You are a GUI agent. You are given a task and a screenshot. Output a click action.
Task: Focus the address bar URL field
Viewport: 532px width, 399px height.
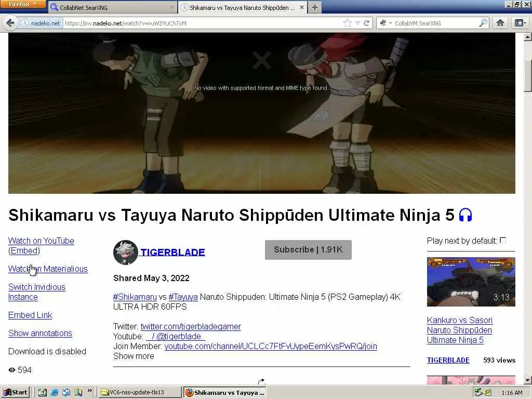pyautogui.click(x=202, y=23)
